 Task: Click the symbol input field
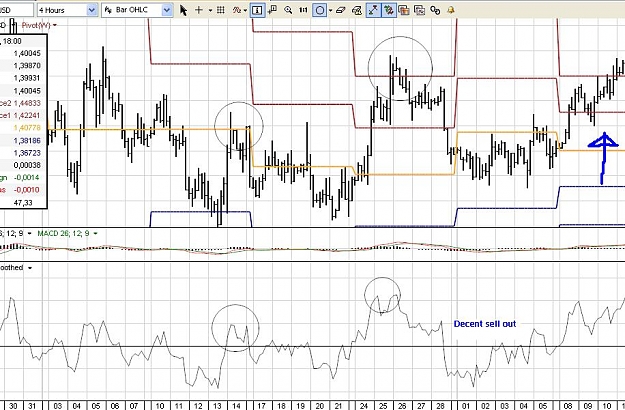(x=17, y=10)
